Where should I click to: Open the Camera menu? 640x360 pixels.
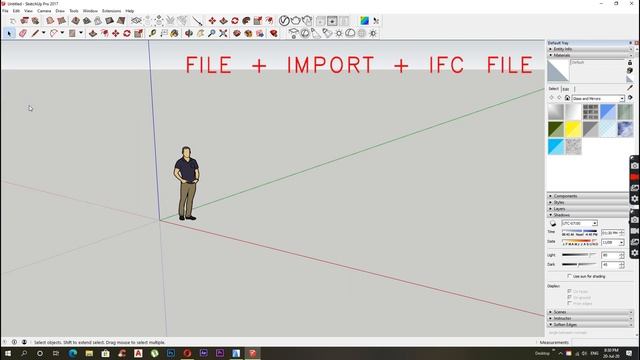(x=44, y=11)
